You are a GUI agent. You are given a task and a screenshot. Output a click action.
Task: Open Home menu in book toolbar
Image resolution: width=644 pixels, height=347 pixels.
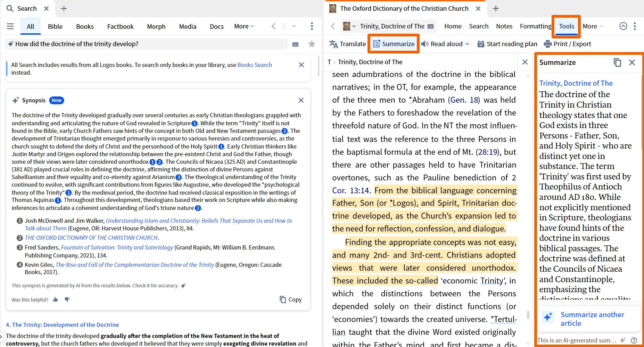(453, 26)
